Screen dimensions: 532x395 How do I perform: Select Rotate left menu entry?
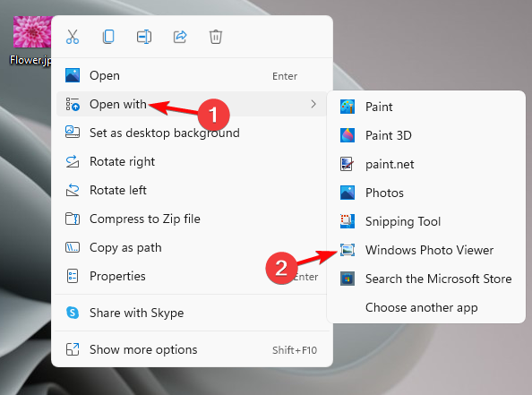point(192,190)
